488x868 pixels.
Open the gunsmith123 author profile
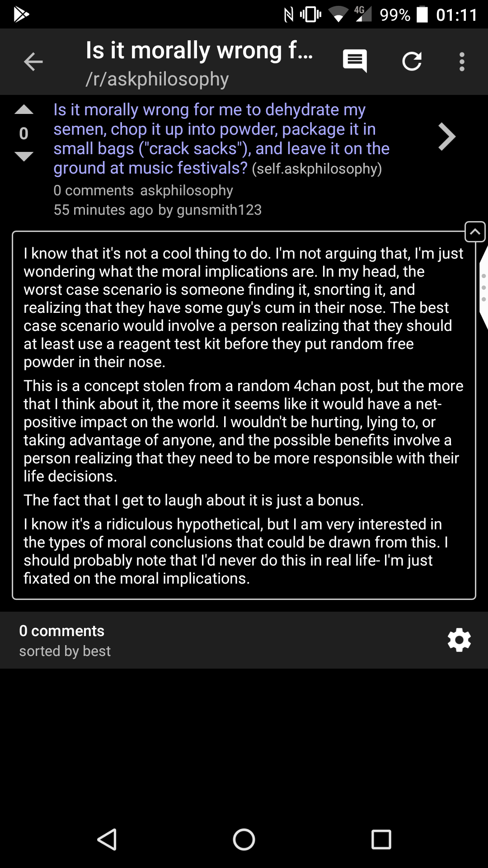click(219, 210)
